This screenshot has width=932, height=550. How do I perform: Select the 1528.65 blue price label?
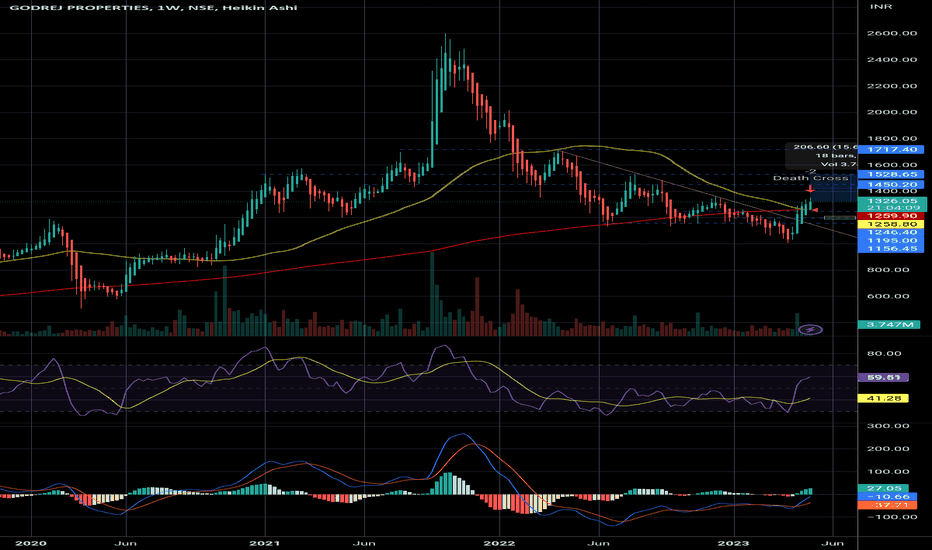click(x=891, y=174)
